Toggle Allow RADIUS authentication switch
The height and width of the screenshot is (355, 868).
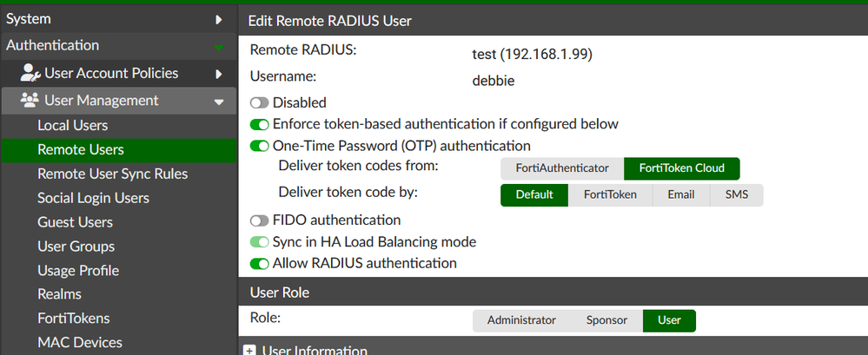click(x=259, y=263)
